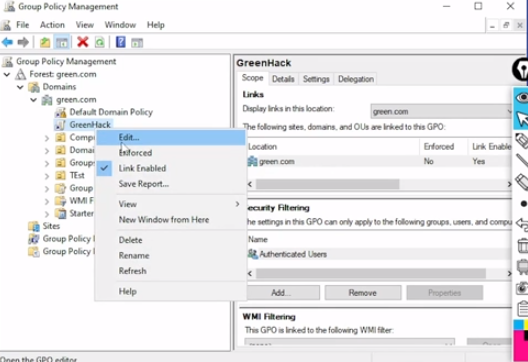Click the eye icon in side toolbar
Image resolution: width=528 pixels, height=362 pixels.
pos(522,97)
